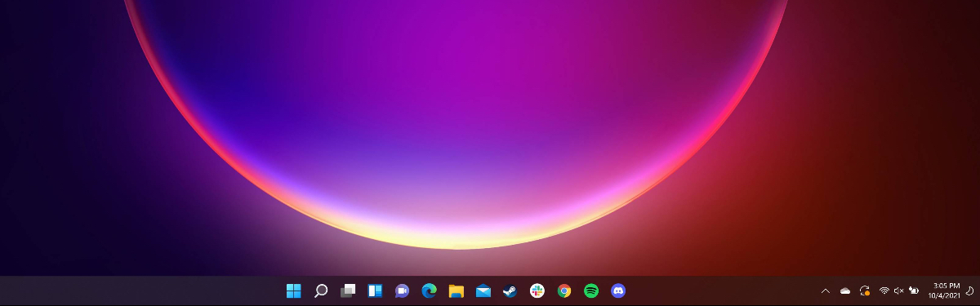Open File Explorer folder icon

pyautogui.click(x=457, y=290)
